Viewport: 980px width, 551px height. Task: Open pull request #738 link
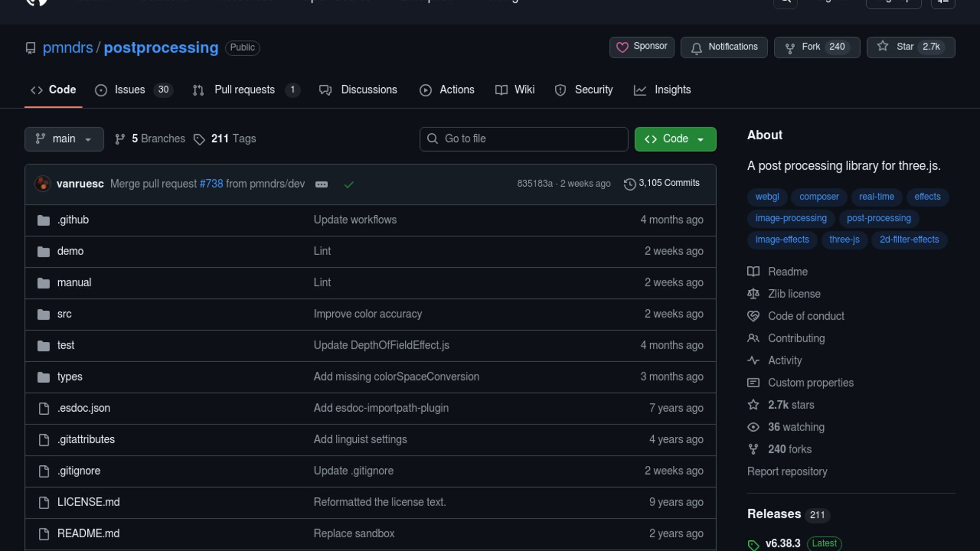coord(211,184)
